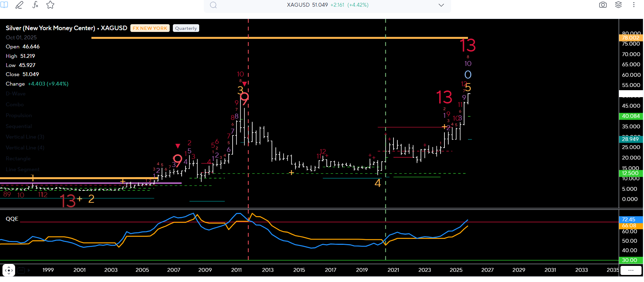Screen dimensions: 644x282
Task: Toggle the D-Wave indicator in legend
Action: click(x=15, y=94)
